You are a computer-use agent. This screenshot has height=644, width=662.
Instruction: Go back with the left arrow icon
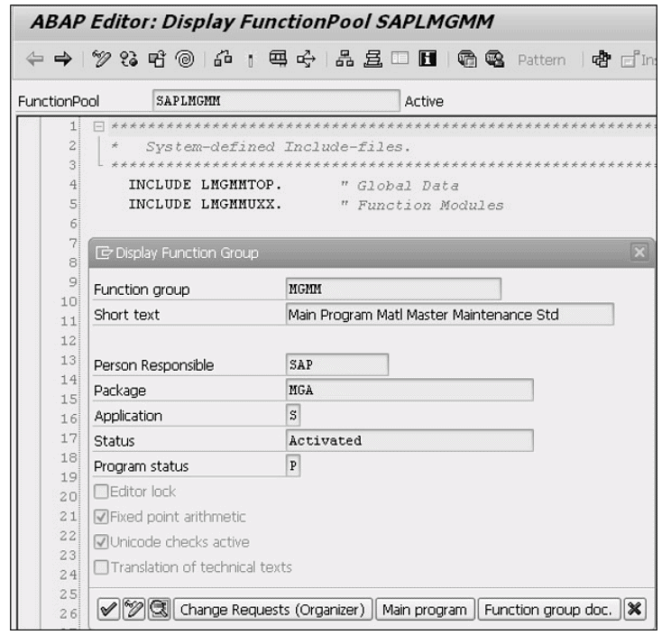(x=34, y=60)
